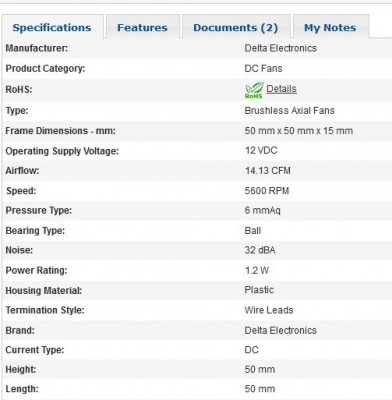Viewport: 392px width, 400px height.
Task: Click the 'Pressure Type:' label
Action: [x=39, y=211]
